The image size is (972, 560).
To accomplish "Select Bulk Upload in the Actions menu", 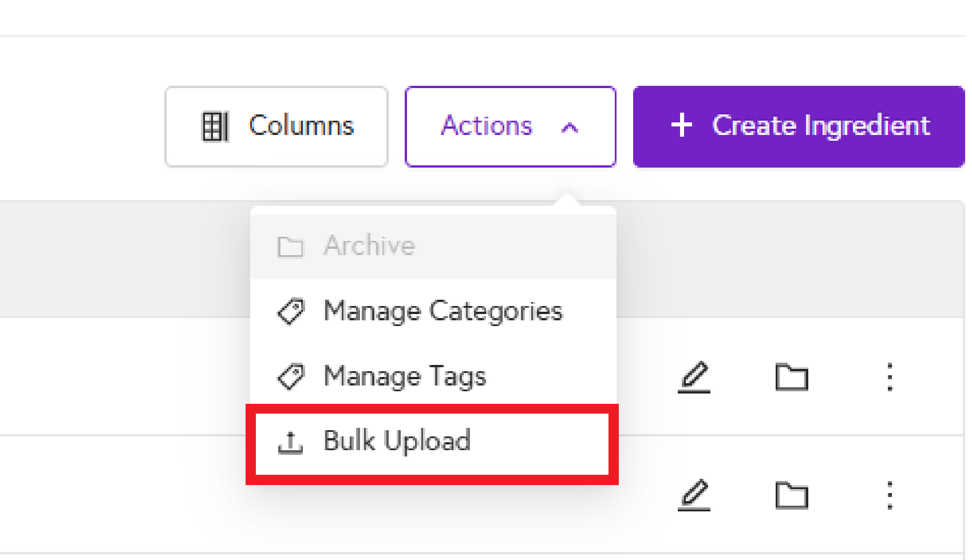I will pos(397,441).
